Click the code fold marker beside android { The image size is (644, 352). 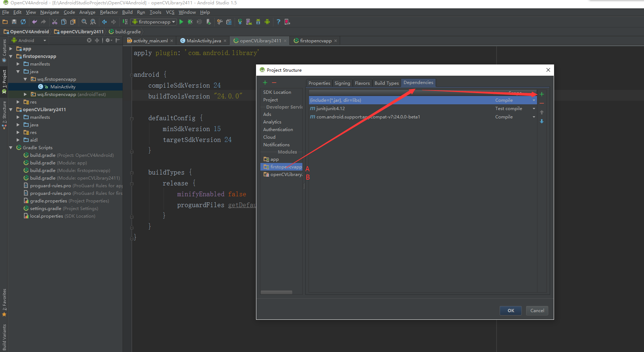pos(132,75)
